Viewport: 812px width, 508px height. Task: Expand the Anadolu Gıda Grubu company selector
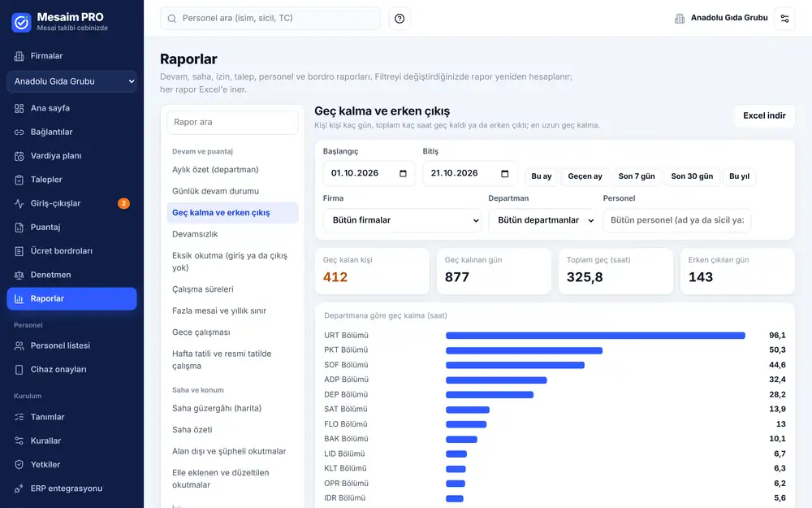(71, 81)
